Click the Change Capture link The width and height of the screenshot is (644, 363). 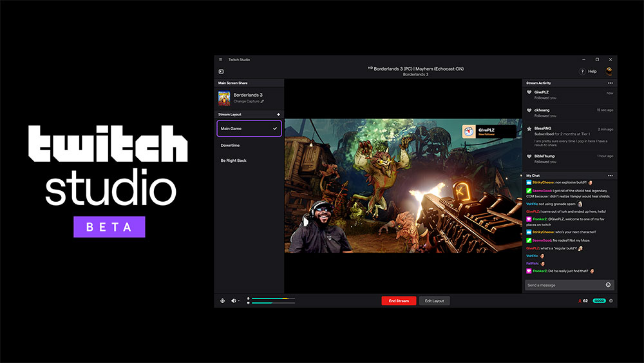coord(249,101)
